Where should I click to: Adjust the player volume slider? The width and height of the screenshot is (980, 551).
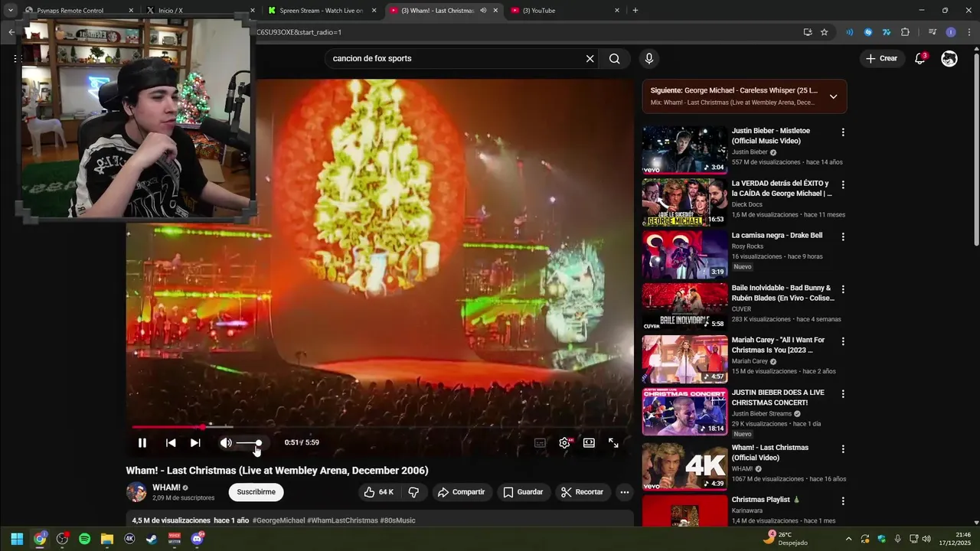click(x=249, y=443)
